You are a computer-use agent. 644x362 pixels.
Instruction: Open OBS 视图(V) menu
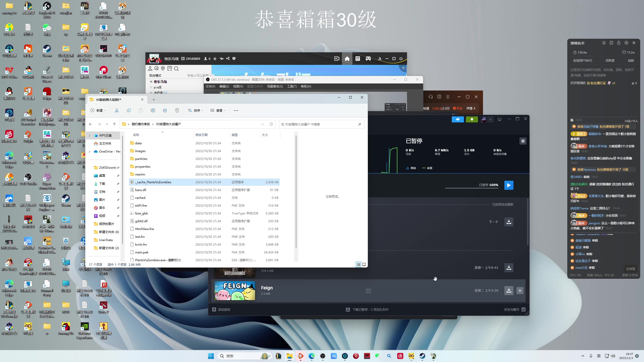coord(238,86)
